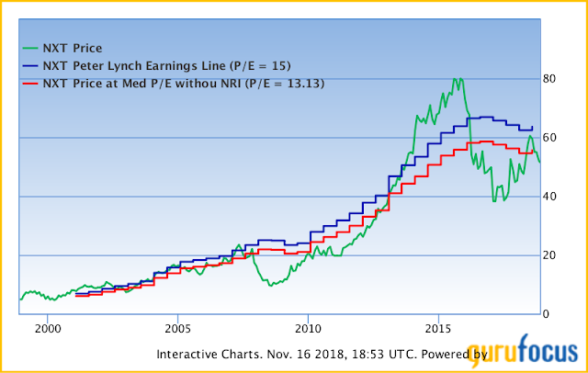Click the blue Peter Lynch line swatch

click(30, 66)
